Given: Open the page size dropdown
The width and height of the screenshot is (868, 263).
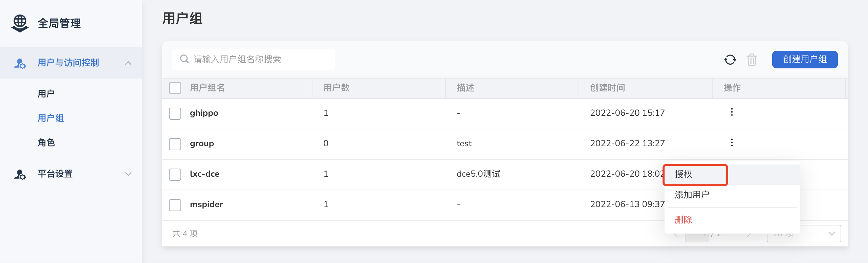Looking at the screenshot, I should pos(804,234).
